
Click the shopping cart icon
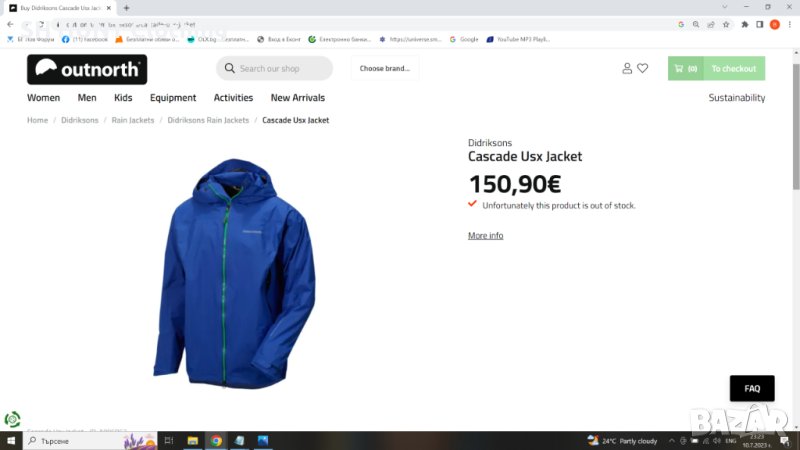pos(679,68)
